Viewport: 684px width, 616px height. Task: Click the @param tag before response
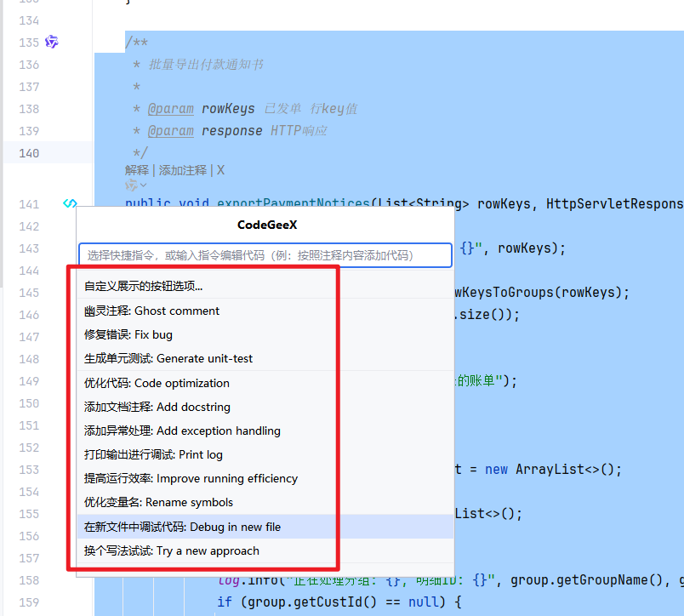[170, 131]
